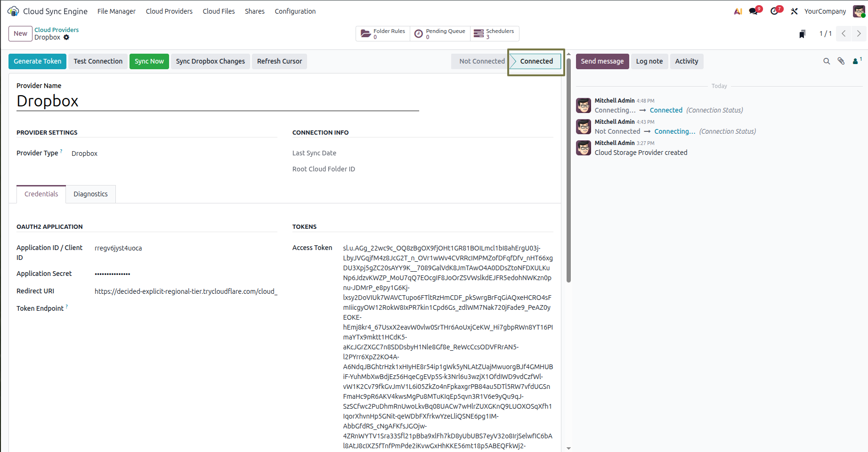Open the Pending Queue stat button
The image size is (868, 452).
pyautogui.click(x=439, y=33)
